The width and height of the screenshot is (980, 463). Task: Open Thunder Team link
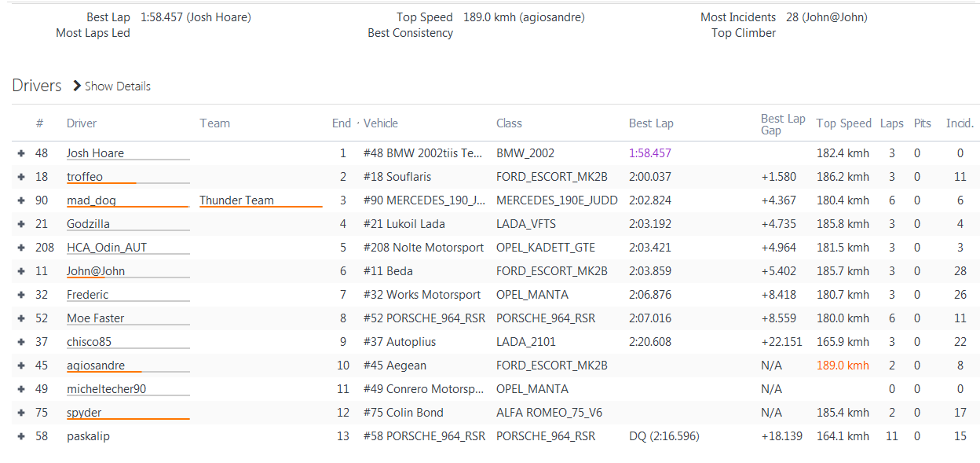[x=236, y=200]
